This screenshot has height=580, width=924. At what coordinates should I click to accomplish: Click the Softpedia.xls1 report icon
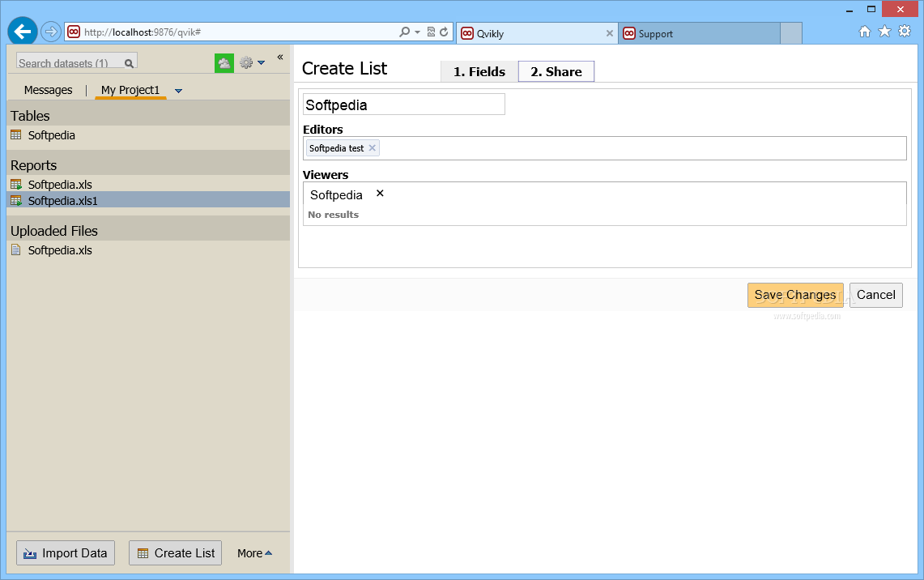[x=16, y=200]
